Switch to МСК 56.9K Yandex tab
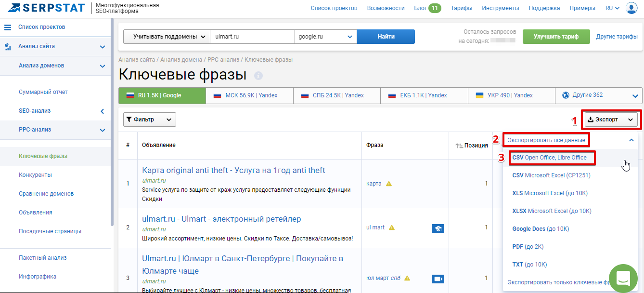Viewport: 644px width, 293px height. (x=249, y=95)
